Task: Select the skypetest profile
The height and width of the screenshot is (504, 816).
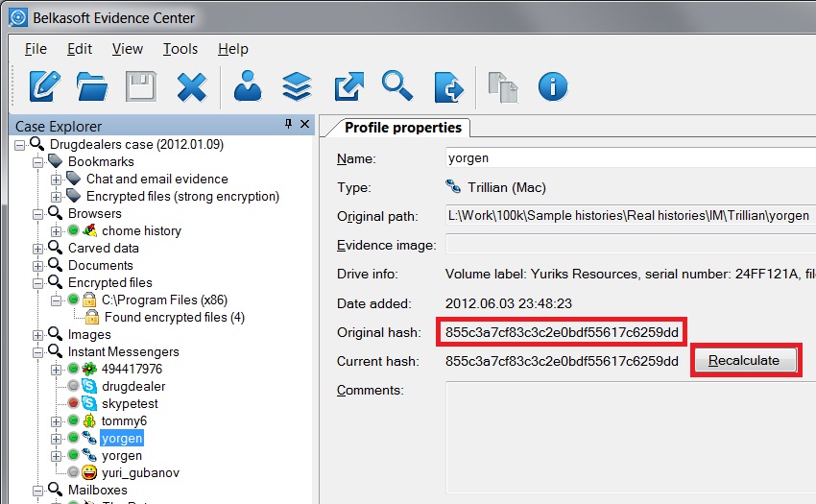Action: tap(130, 403)
